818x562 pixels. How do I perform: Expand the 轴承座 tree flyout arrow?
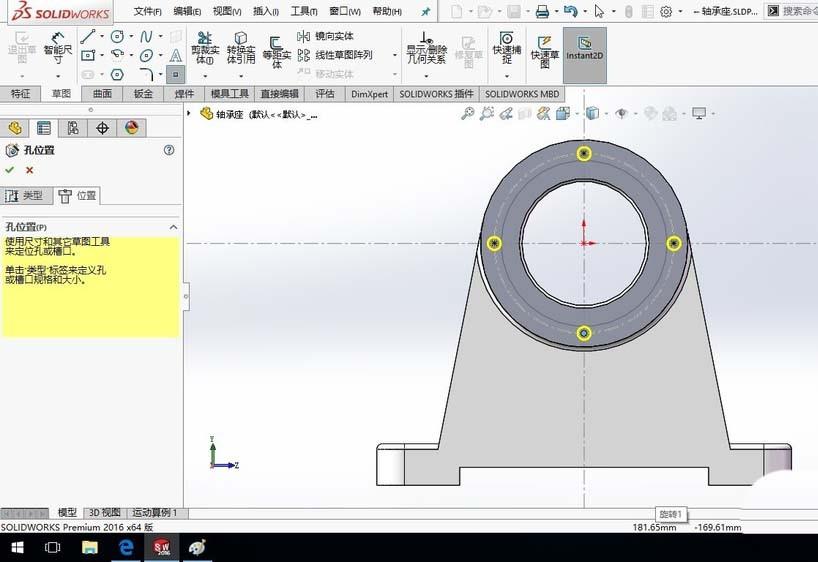point(189,113)
